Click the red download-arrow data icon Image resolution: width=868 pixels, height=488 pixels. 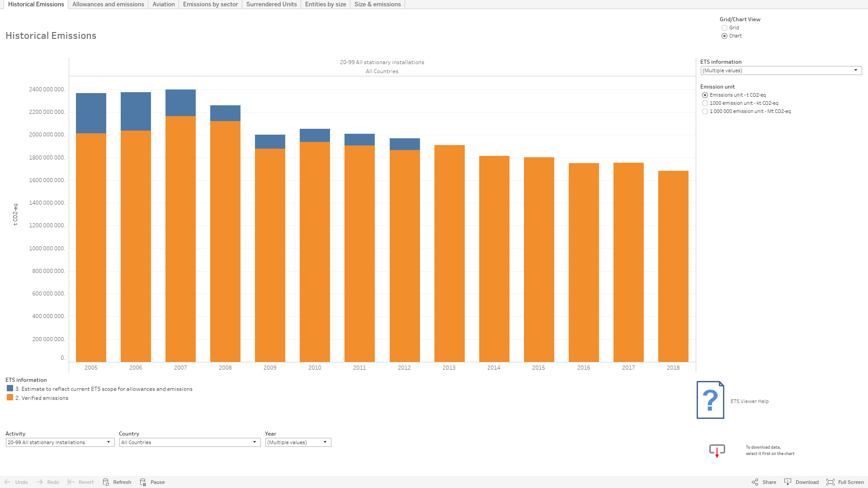pyautogui.click(x=717, y=450)
